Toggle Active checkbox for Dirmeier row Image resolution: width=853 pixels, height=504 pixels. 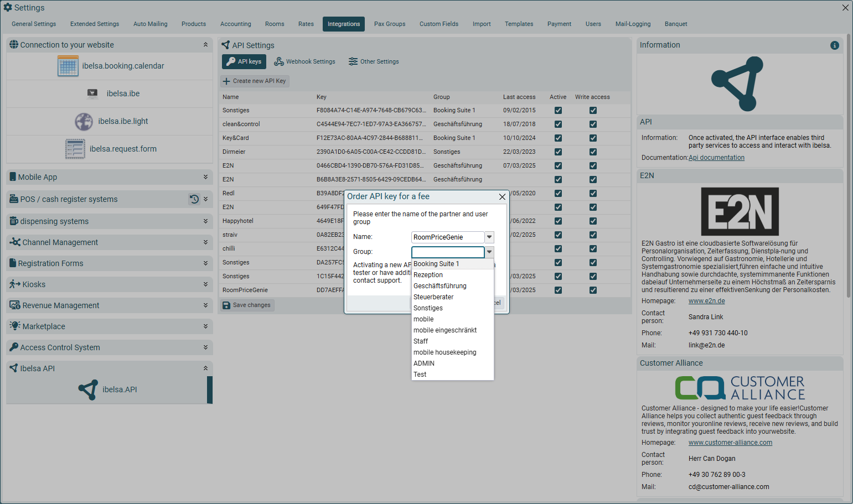coord(558,152)
